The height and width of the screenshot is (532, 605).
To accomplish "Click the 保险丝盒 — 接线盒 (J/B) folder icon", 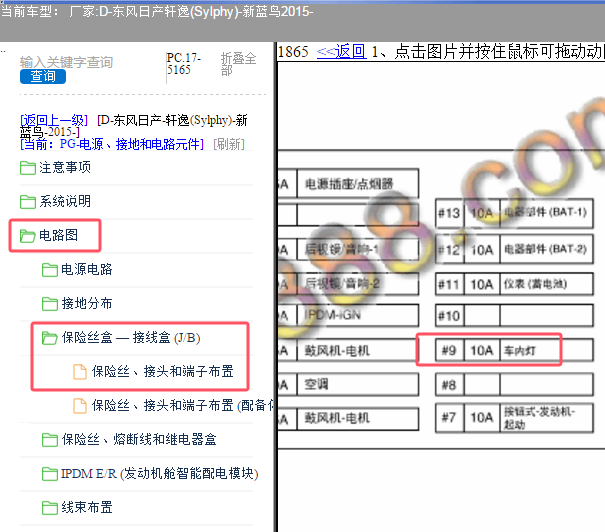I will [50, 338].
